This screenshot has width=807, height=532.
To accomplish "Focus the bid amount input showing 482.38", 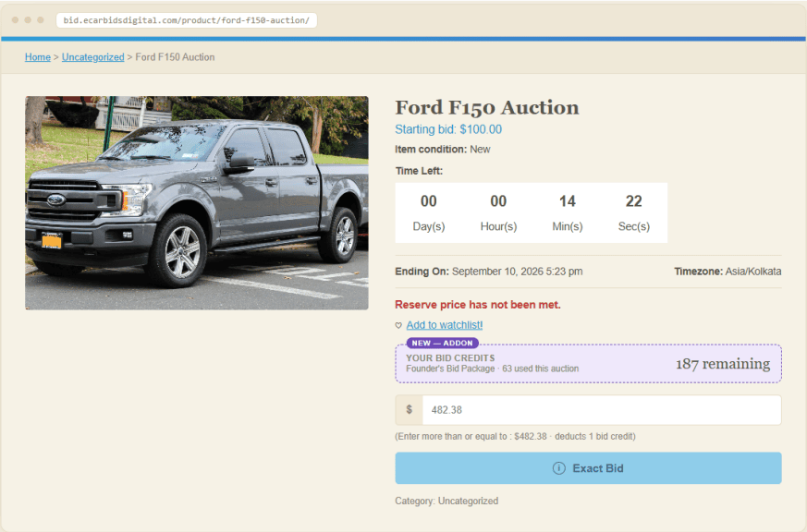I will (x=602, y=410).
